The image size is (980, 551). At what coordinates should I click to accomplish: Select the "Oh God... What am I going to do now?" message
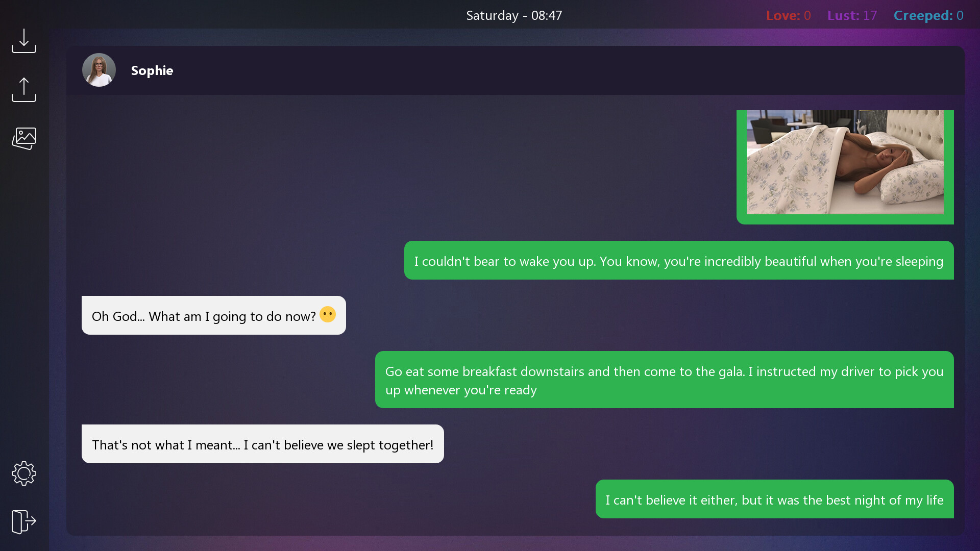[214, 315]
